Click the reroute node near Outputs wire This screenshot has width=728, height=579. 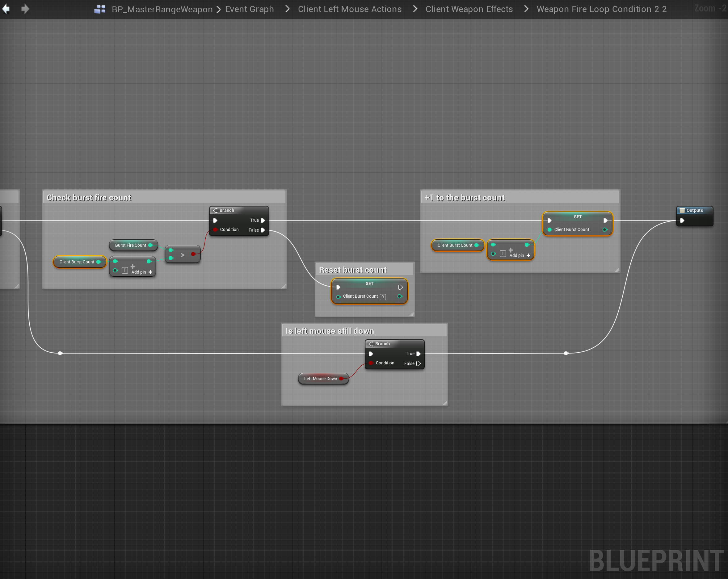tap(566, 353)
